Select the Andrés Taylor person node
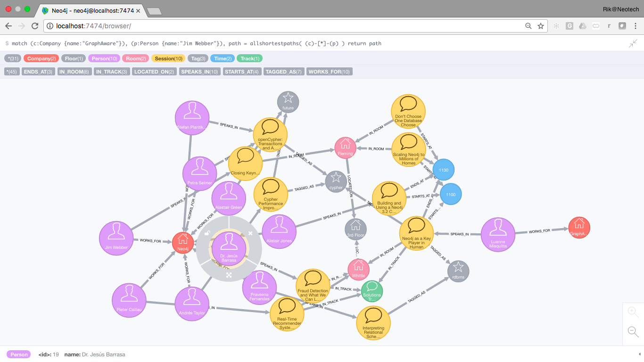 click(192, 304)
